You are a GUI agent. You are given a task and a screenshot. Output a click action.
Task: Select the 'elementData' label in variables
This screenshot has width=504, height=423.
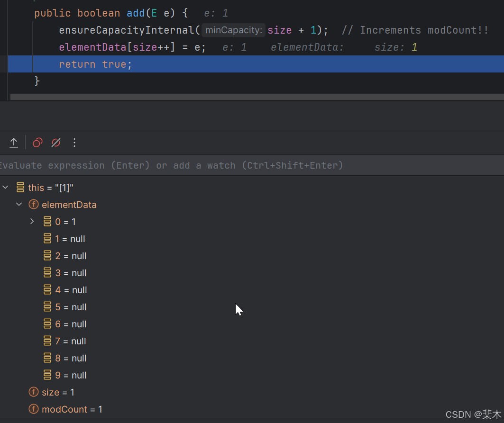(69, 205)
